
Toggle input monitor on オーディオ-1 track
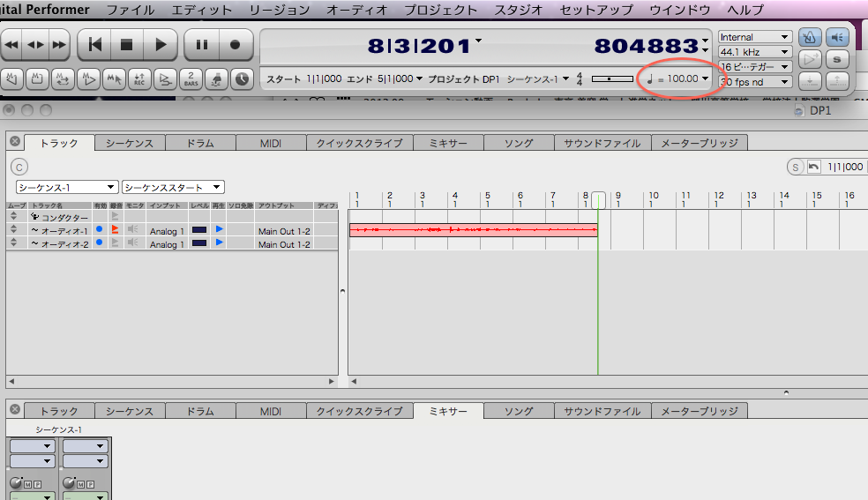point(133,229)
